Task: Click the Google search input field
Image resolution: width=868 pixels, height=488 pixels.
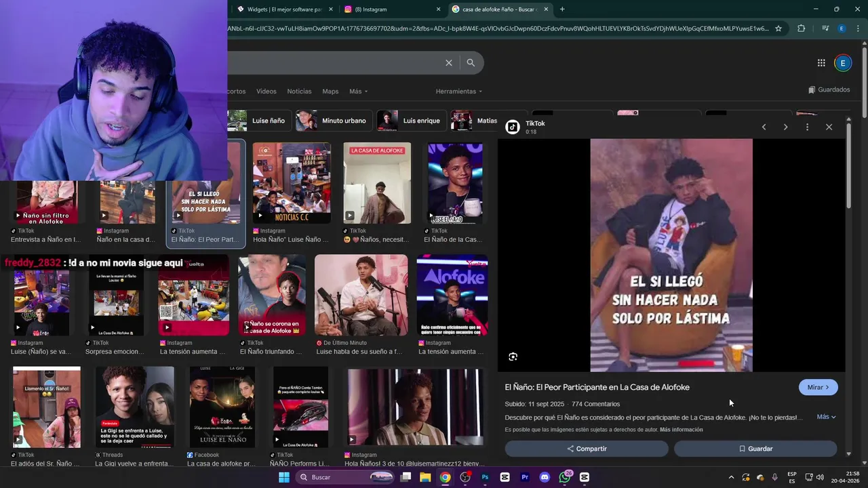Action: click(332, 62)
